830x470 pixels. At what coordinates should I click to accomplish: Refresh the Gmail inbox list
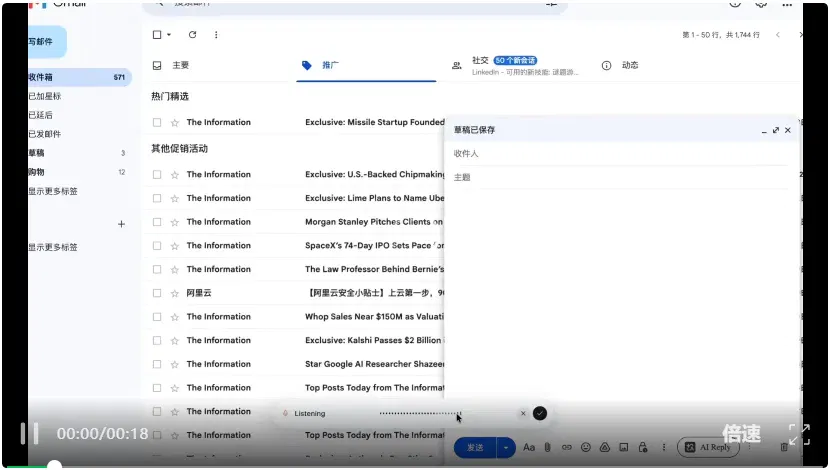[x=192, y=34]
